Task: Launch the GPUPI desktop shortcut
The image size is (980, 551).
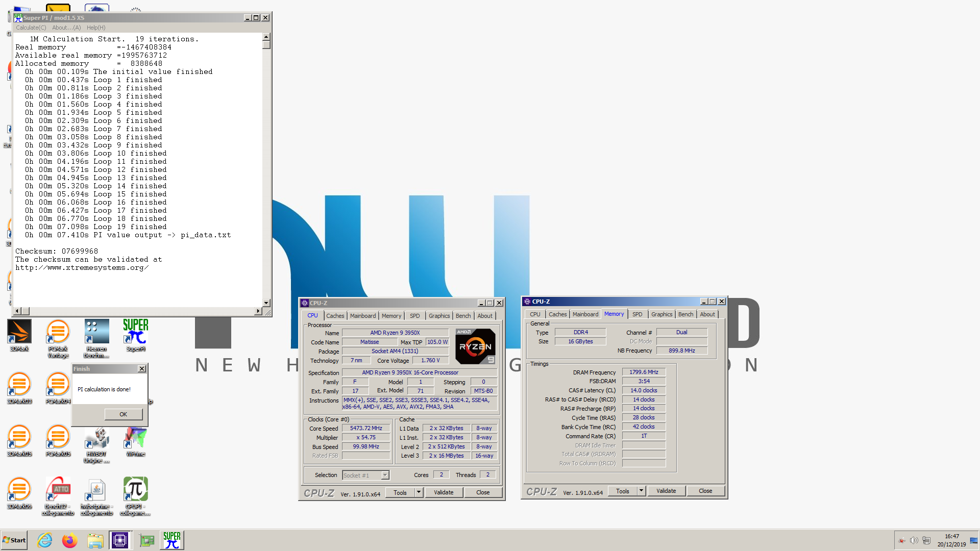Action: (135, 496)
